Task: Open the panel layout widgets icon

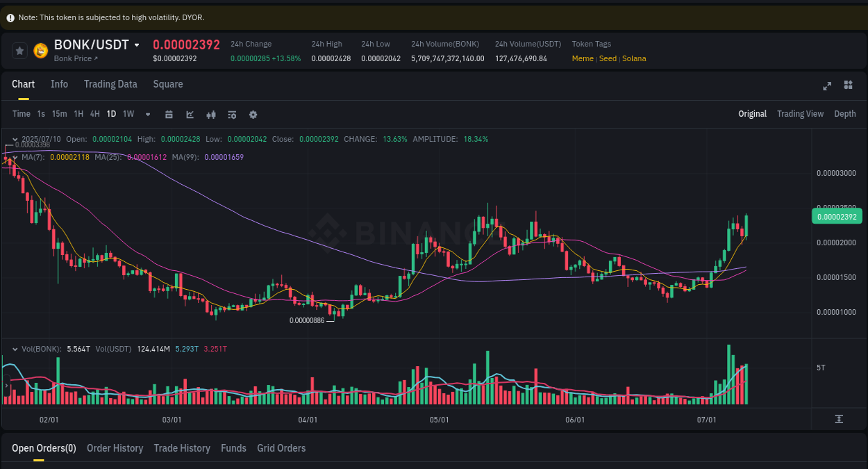Action: (x=848, y=85)
